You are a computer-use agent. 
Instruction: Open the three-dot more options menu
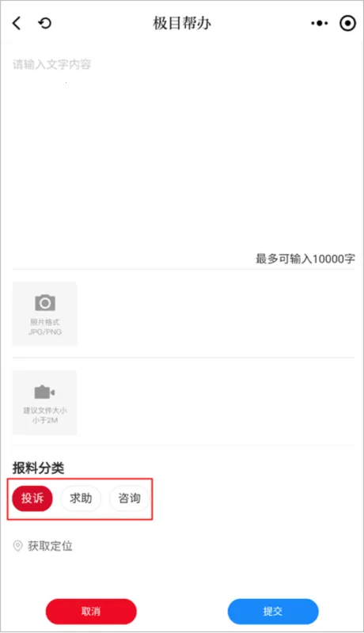319,24
